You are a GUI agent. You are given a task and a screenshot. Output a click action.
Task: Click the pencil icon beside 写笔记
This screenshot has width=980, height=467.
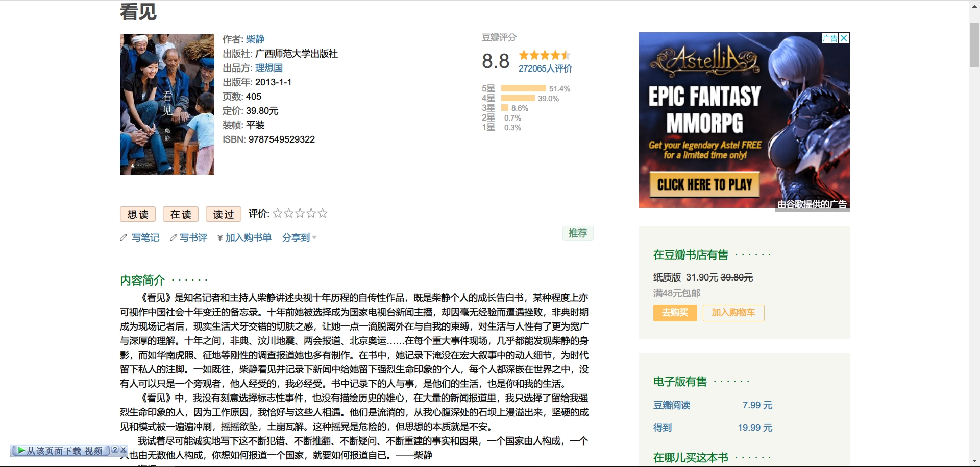coord(124,238)
